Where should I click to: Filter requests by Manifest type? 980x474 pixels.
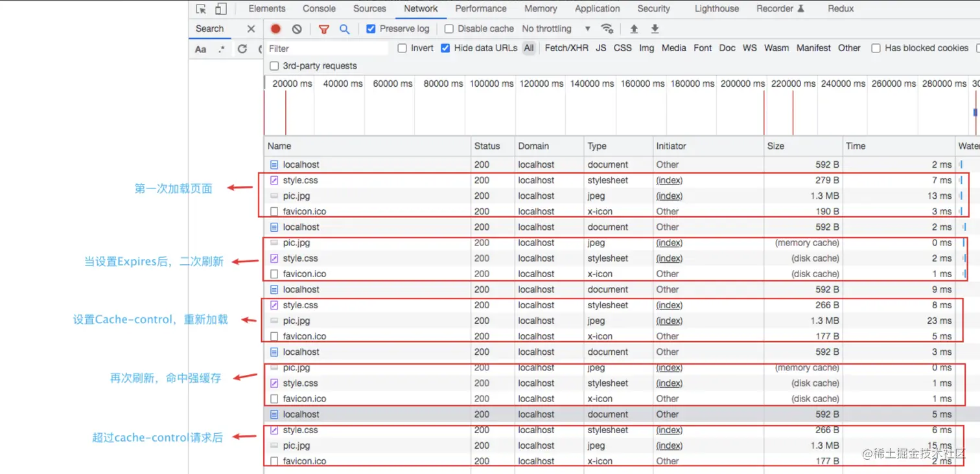pos(813,48)
